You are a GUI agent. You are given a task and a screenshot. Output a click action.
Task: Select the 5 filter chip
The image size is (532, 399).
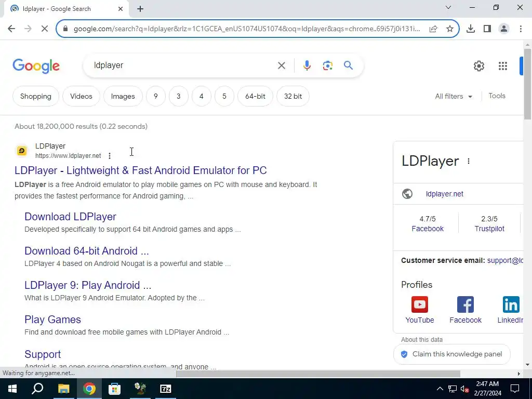point(224,96)
